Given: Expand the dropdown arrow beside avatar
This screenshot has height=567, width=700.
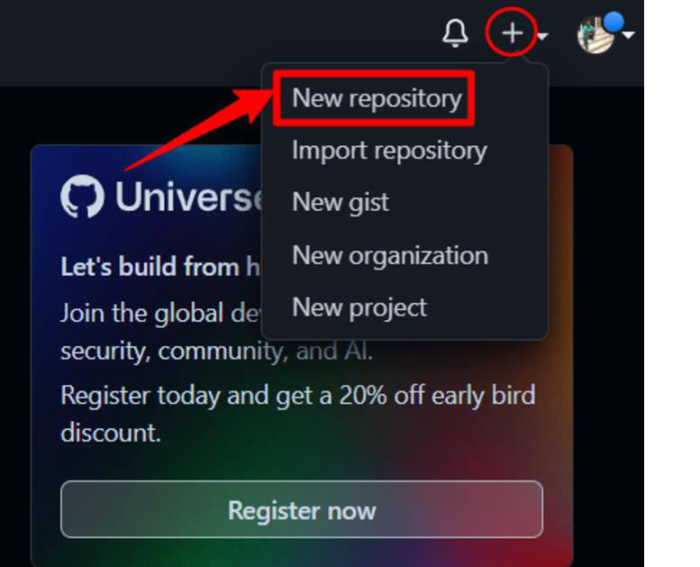Looking at the screenshot, I should (629, 34).
